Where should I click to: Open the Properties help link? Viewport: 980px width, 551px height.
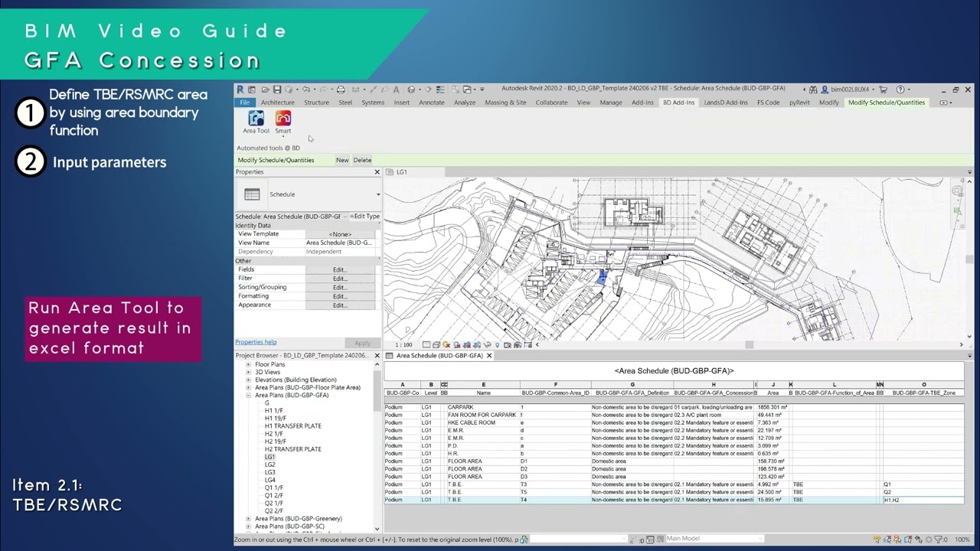click(256, 342)
